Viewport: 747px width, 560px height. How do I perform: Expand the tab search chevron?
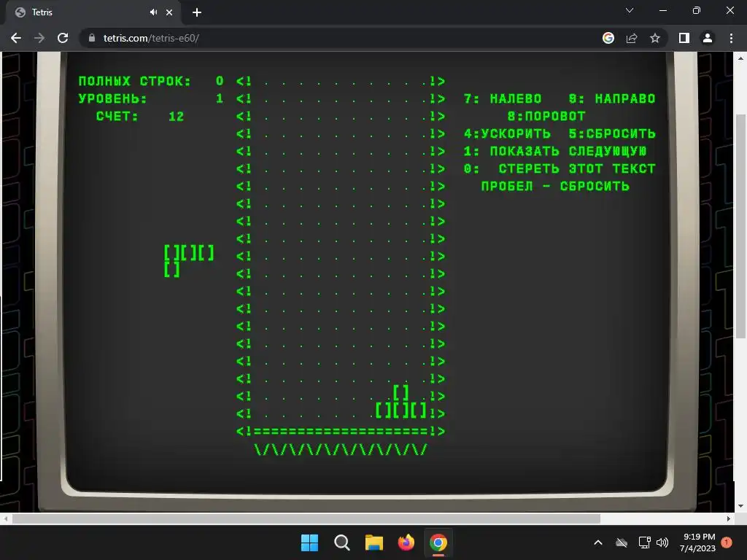coord(630,10)
